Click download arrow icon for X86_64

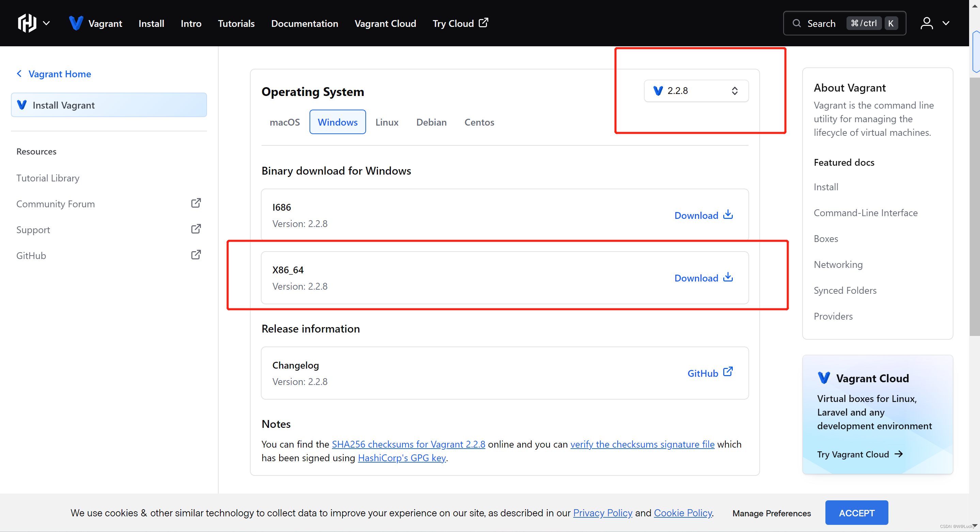tap(728, 277)
